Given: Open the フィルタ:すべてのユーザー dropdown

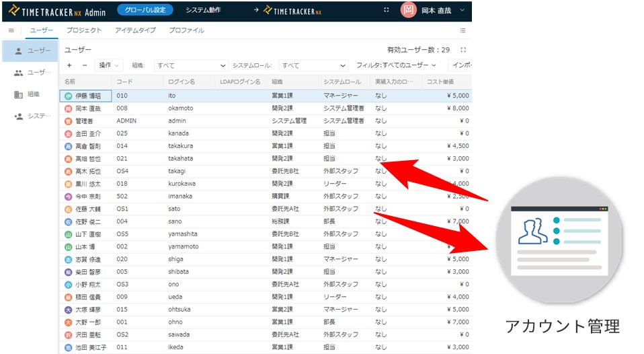Looking at the screenshot, I should click(x=396, y=65).
